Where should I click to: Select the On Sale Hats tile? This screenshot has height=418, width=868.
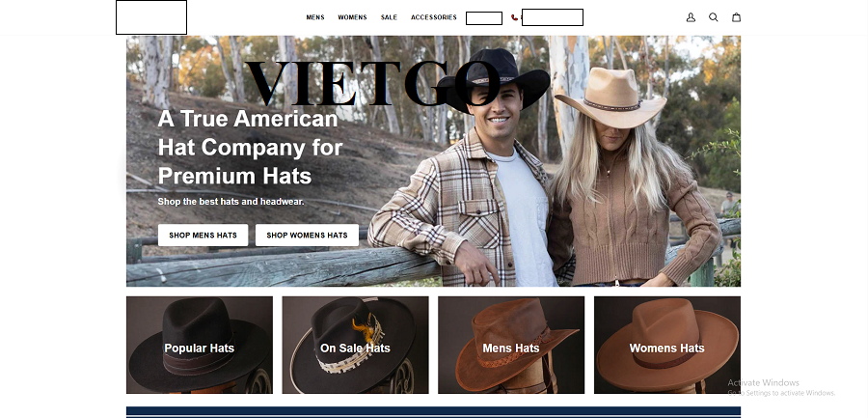point(355,346)
